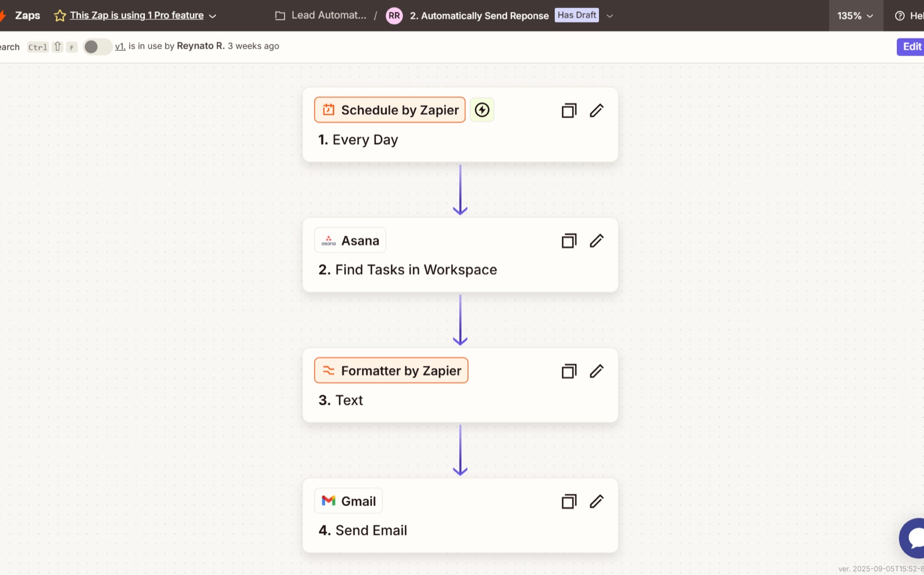Expand the Zap title options chevron
Screen dimensions: 924x575
[610, 16]
